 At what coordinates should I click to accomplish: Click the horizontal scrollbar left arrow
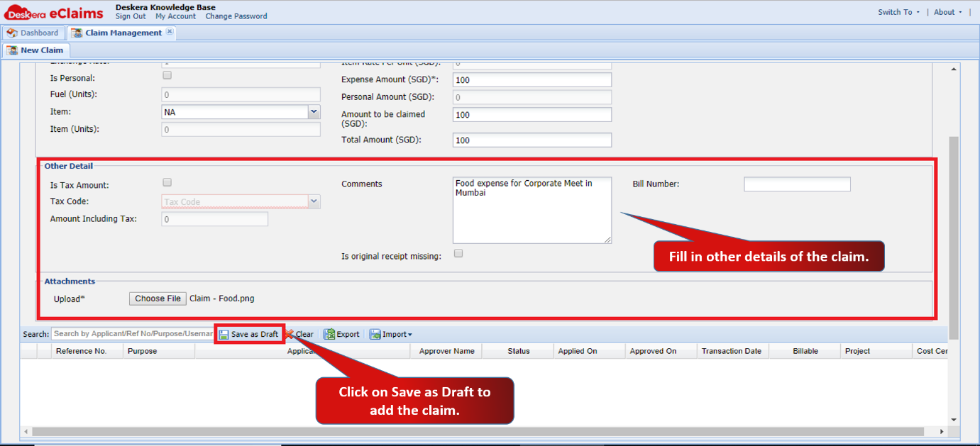[27, 431]
